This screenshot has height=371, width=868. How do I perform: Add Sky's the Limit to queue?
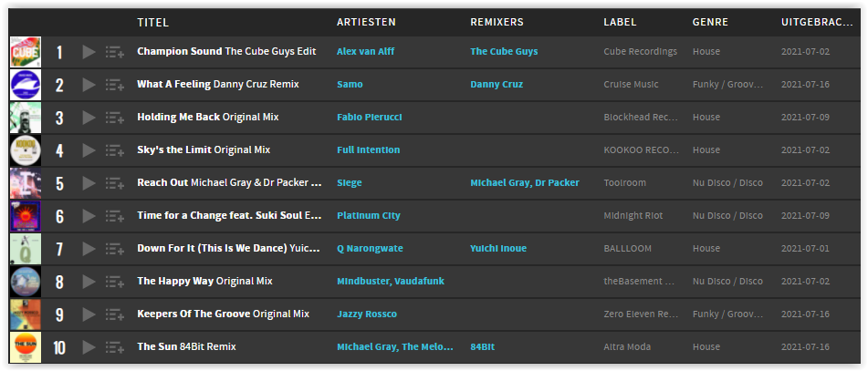(115, 150)
